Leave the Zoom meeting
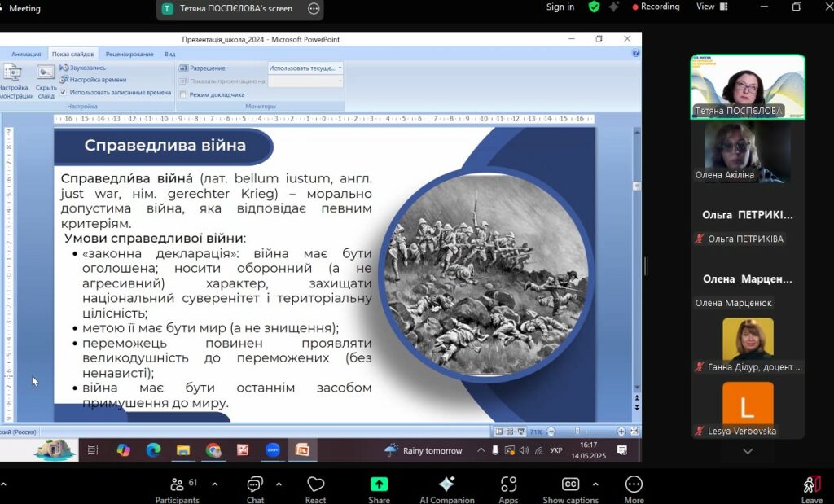834x504 pixels. click(812, 489)
